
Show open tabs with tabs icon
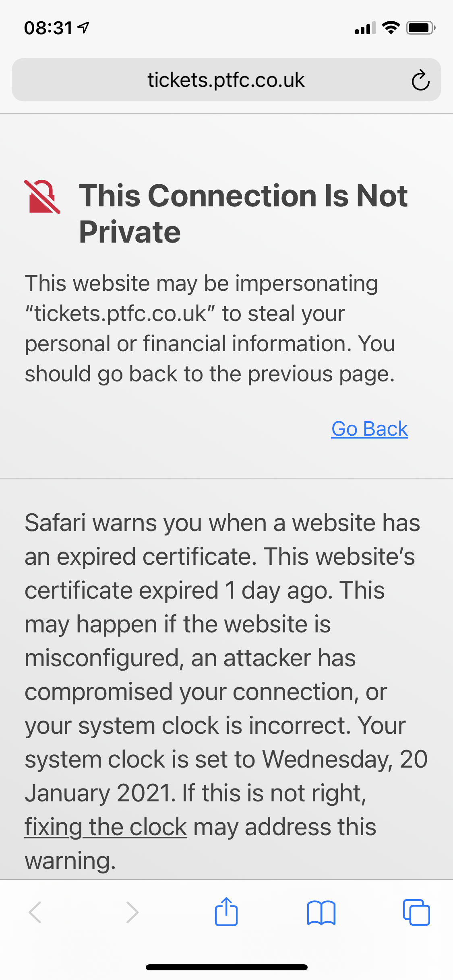pyautogui.click(x=416, y=912)
